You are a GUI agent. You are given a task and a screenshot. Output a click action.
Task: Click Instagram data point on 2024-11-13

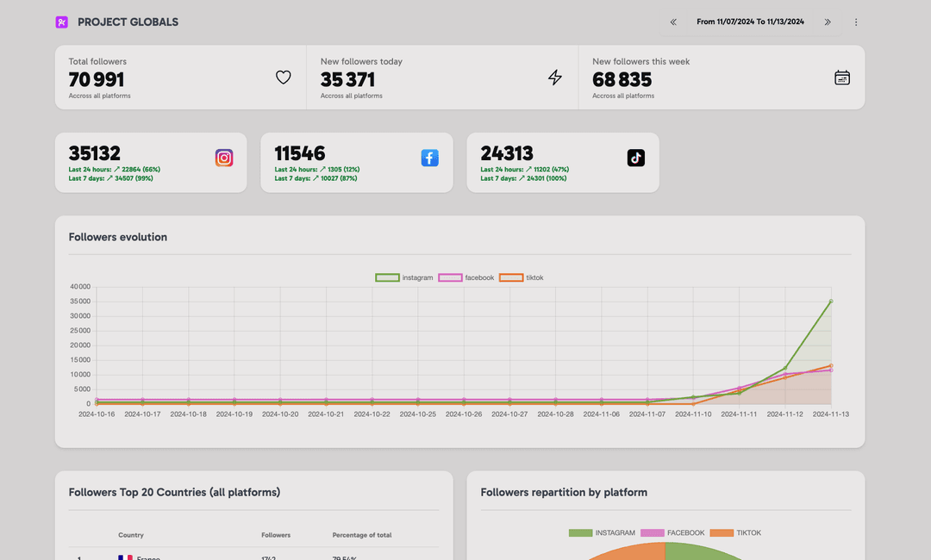pyautogui.click(x=831, y=302)
